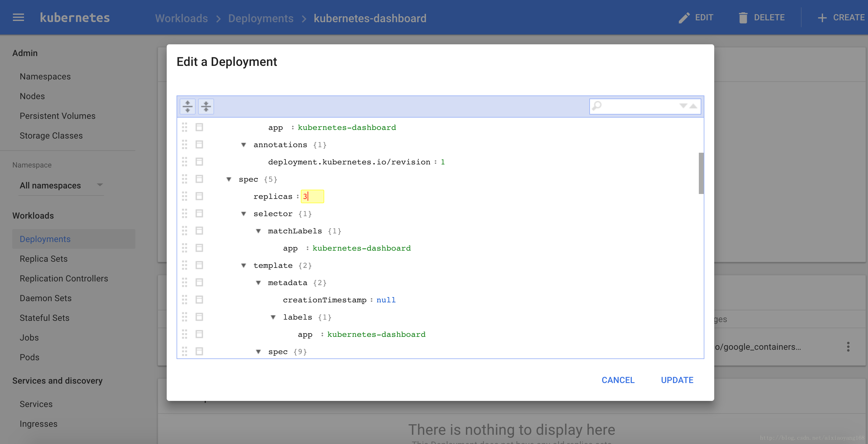Collapse the labels {1} node

(273, 317)
